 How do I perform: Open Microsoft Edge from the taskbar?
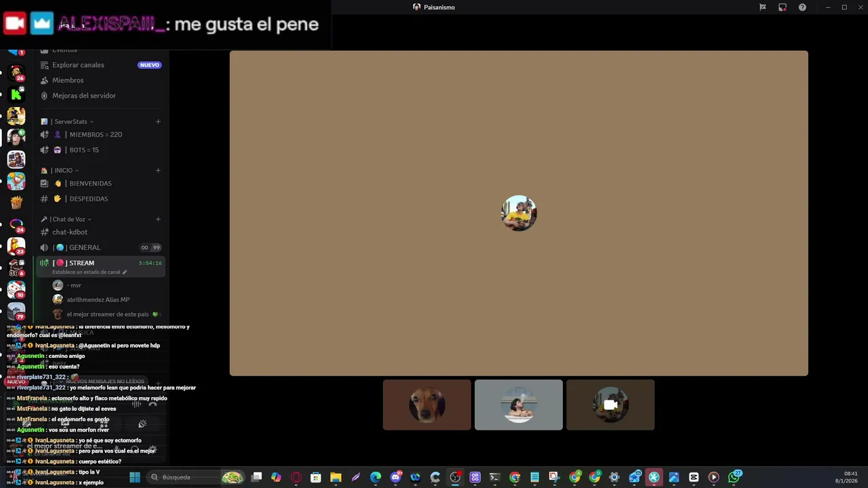(x=376, y=477)
